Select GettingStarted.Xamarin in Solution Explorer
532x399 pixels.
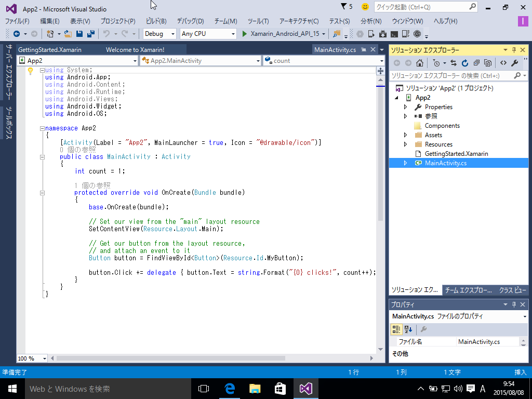tap(456, 154)
